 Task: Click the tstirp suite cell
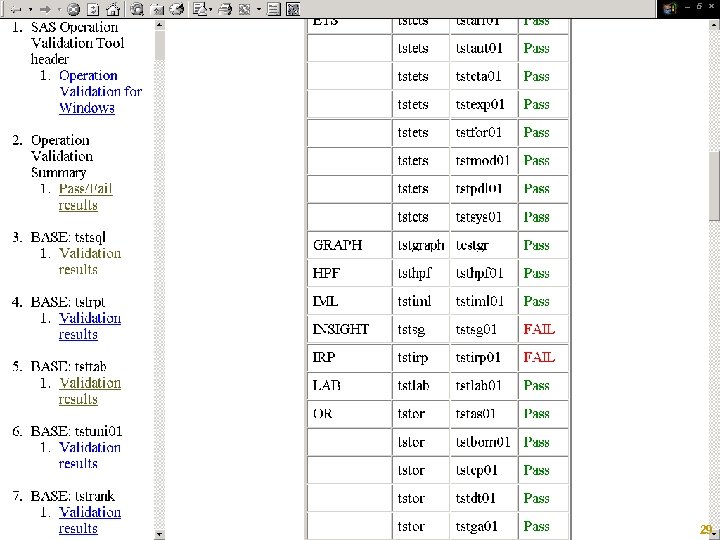pyautogui.click(x=421, y=357)
